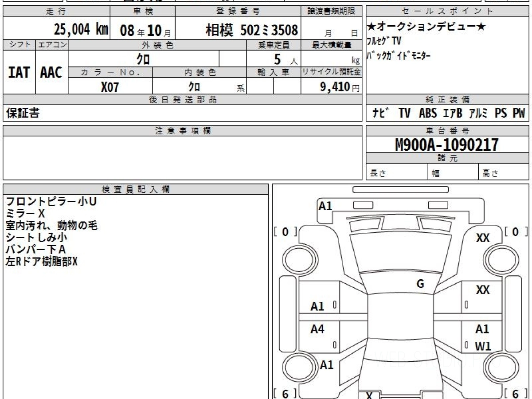The width and height of the screenshot is (532, 399).
Task: Click the upper-right wheel circle in car diagram
Action: pyautogui.click(x=501, y=258)
